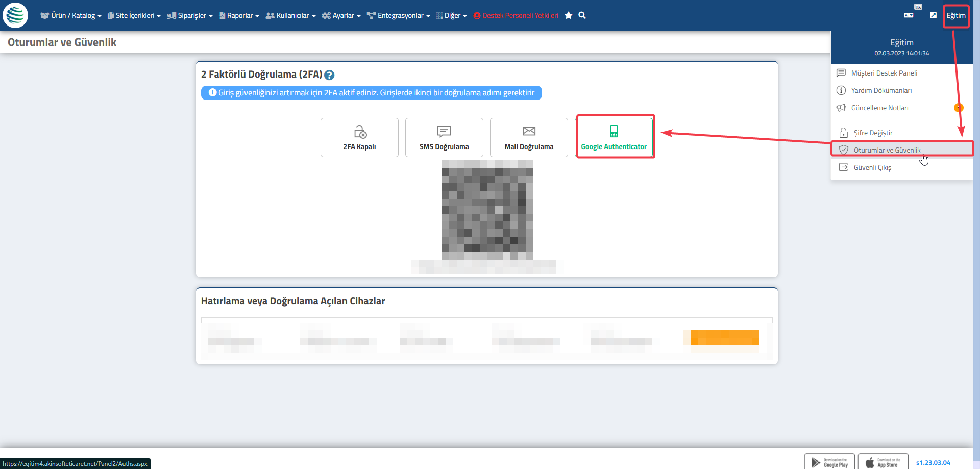
Task: Select 2FA Kapalı option
Action: pos(359,137)
